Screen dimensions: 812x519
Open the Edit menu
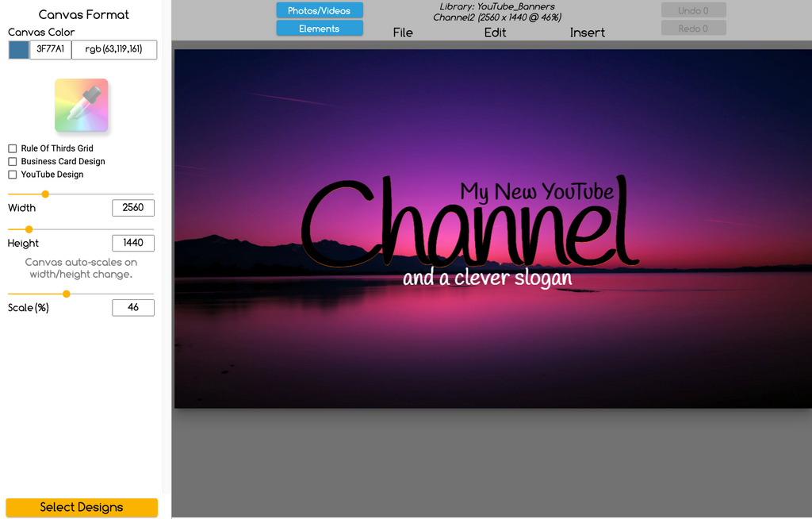(x=495, y=33)
